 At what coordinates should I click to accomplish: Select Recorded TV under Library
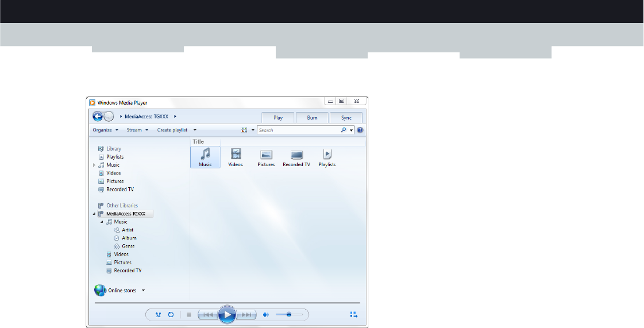pyautogui.click(x=120, y=189)
